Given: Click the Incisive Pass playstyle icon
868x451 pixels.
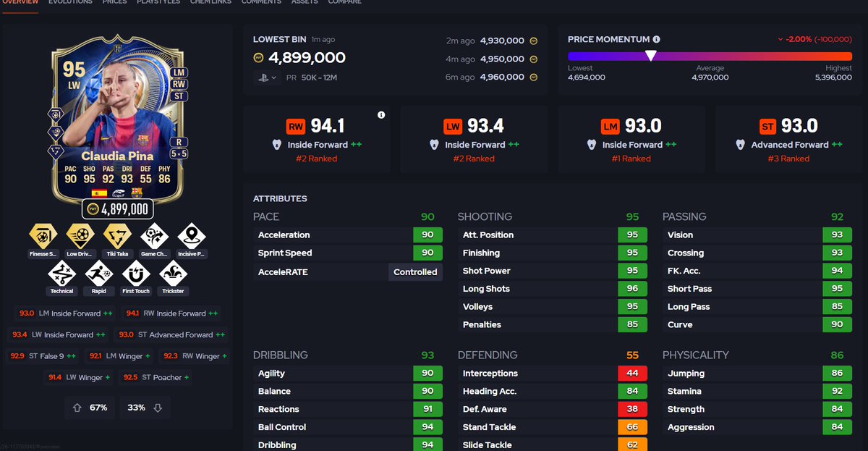Looking at the screenshot, I should [192, 236].
